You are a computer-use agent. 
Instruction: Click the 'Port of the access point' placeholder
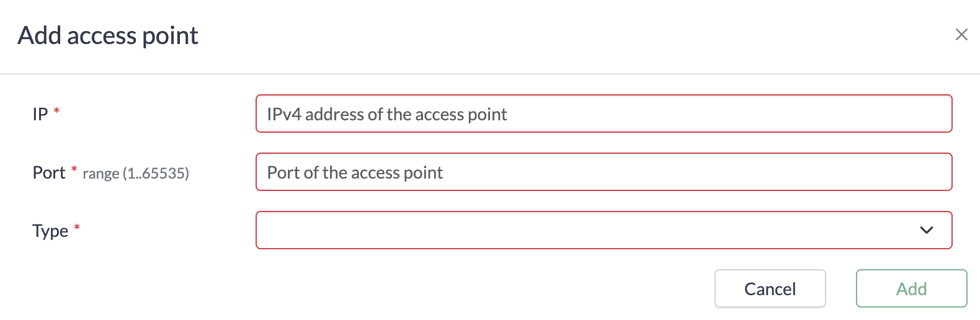[x=355, y=172]
